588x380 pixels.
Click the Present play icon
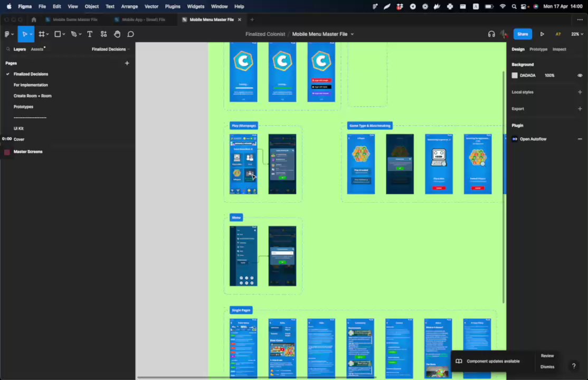[542, 34]
